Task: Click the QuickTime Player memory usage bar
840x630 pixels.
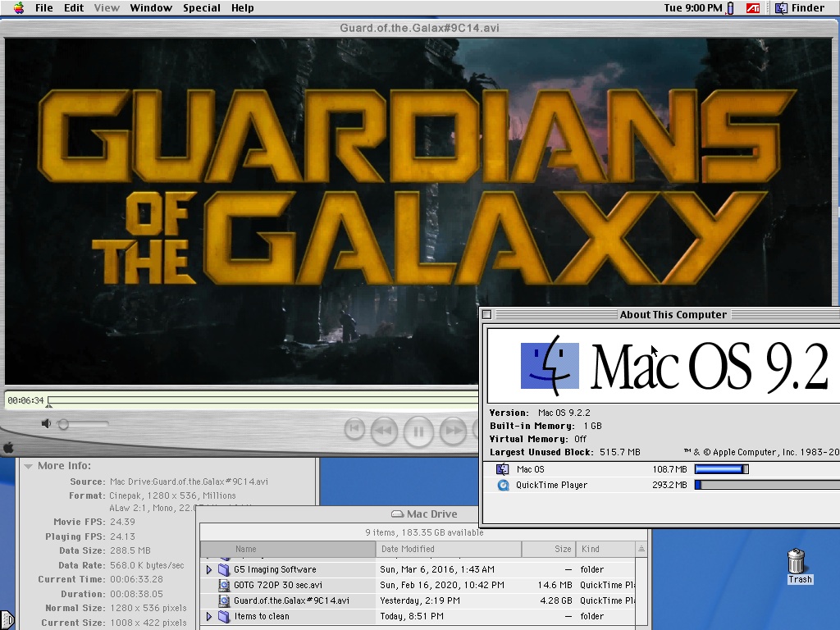Action: (x=767, y=485)
